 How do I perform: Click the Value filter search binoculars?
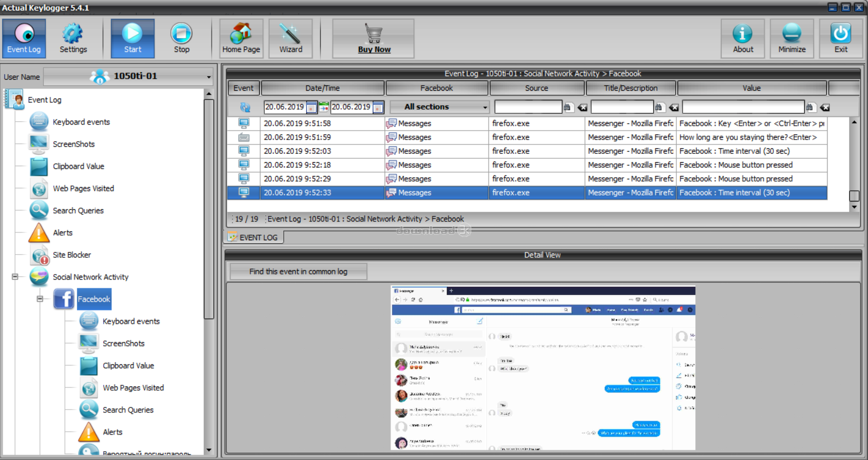[x=810, y=107]
